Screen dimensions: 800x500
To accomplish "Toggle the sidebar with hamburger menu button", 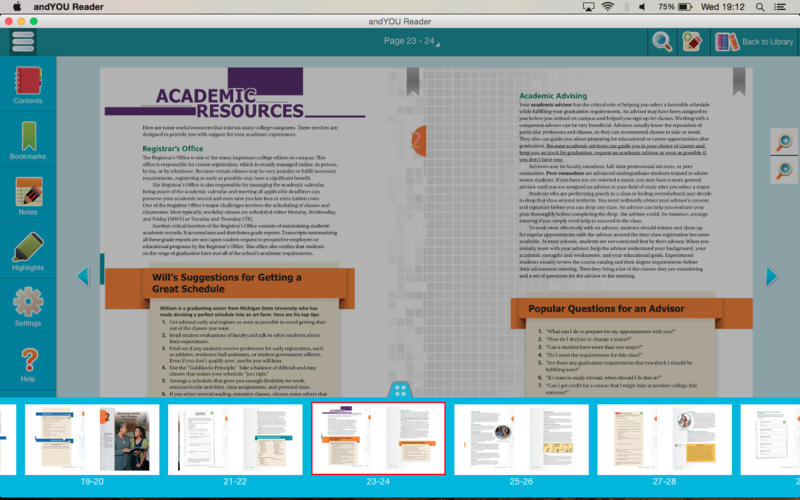I will [23, 41].
